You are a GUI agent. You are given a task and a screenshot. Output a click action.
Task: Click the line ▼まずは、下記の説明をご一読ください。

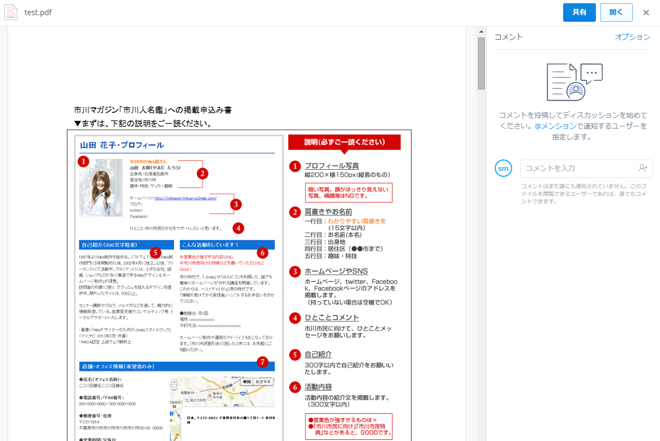click(x=143, y=123)
